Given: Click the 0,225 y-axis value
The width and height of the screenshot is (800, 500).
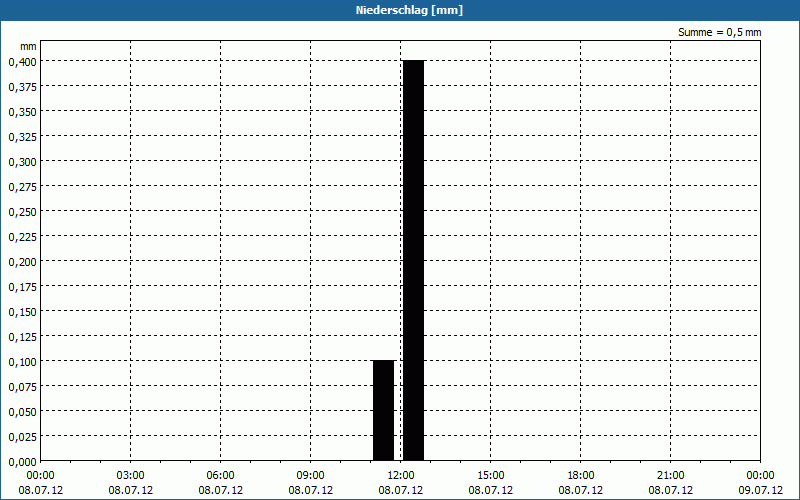Looking at the screenshot, I should click(22, 237).
